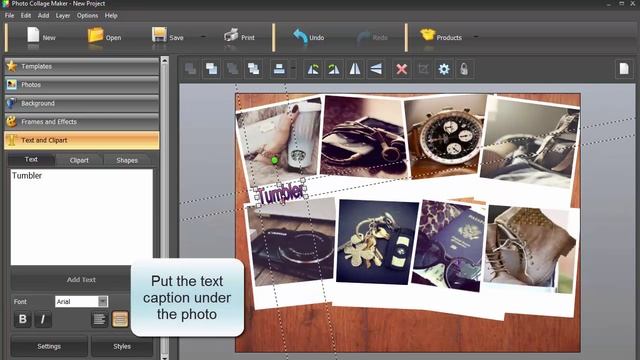Select the sneaker photo at top right

[x=531, y=141]
